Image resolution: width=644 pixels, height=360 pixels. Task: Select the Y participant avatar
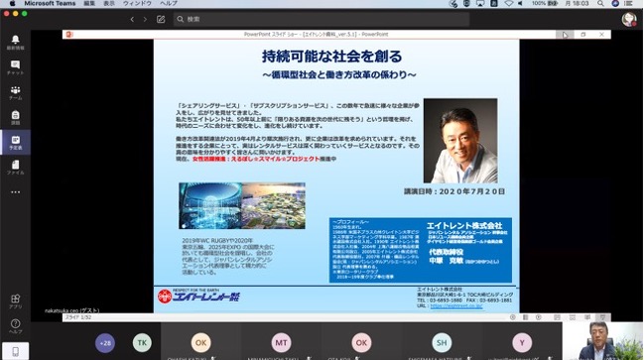coord(522,343)
